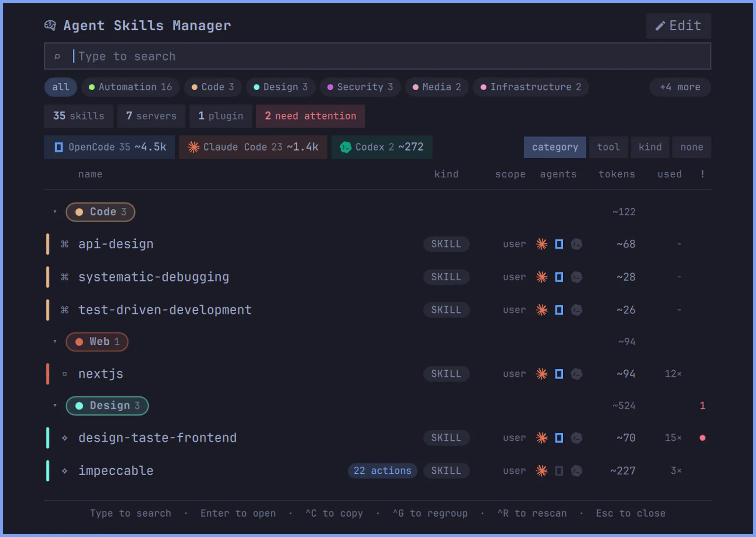This screenshot has height=537, width=756.
Task: Show the 2 need attention items
Action: pos(310,116)
